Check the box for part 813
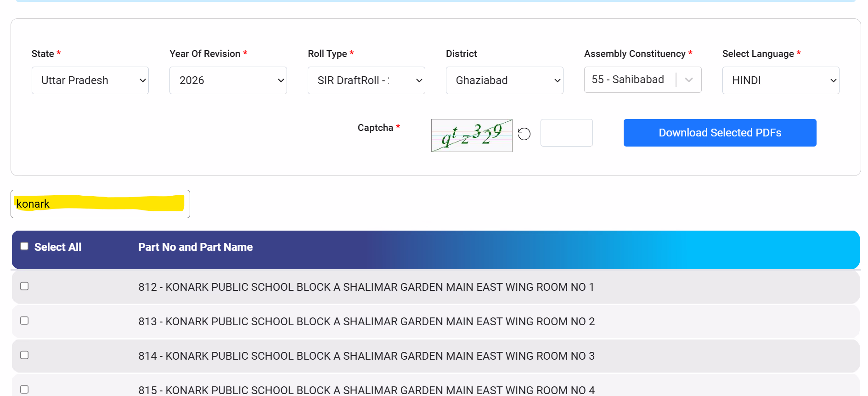868x396 pixels. coord(24,321)
